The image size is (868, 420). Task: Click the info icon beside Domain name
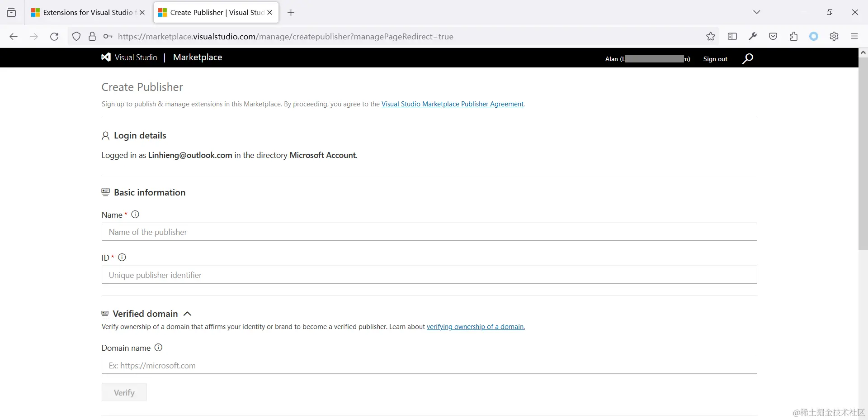pos(158,348)
